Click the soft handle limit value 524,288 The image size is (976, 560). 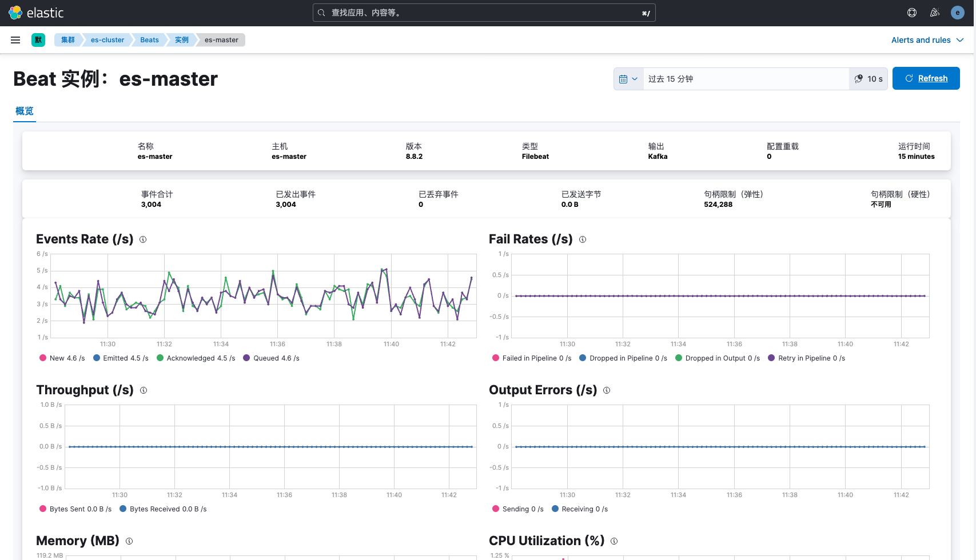point(718,205)
